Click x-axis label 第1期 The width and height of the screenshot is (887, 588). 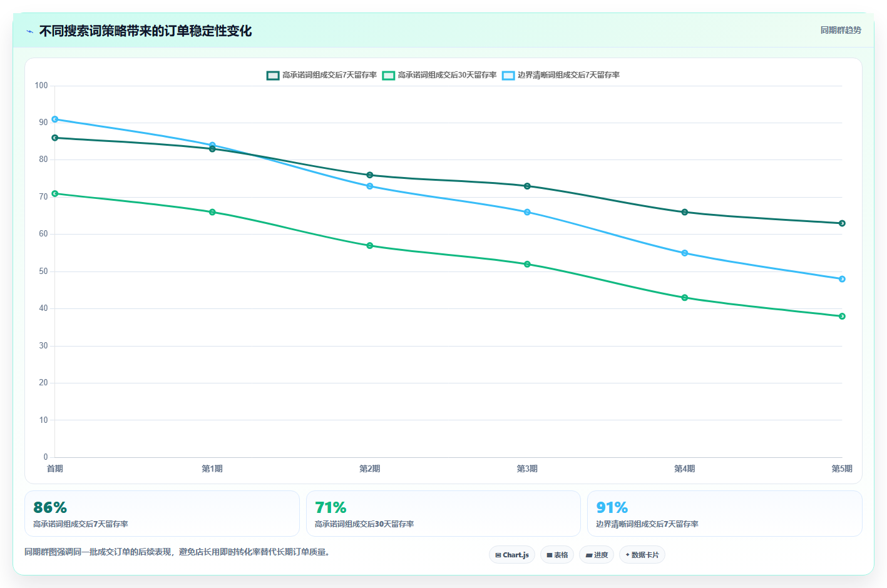click(212, 469)
